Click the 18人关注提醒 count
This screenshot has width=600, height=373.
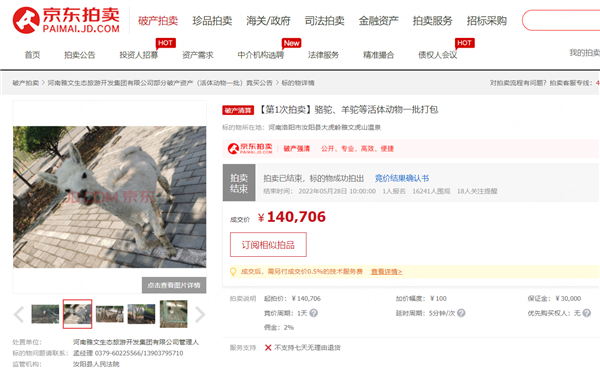(x=477, y=191)
